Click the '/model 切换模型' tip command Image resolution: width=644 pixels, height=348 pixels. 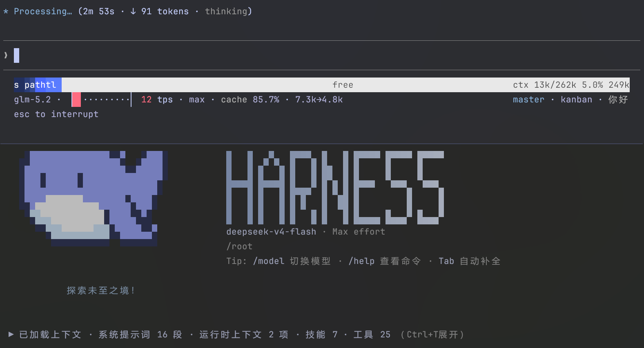click(292, 261)
